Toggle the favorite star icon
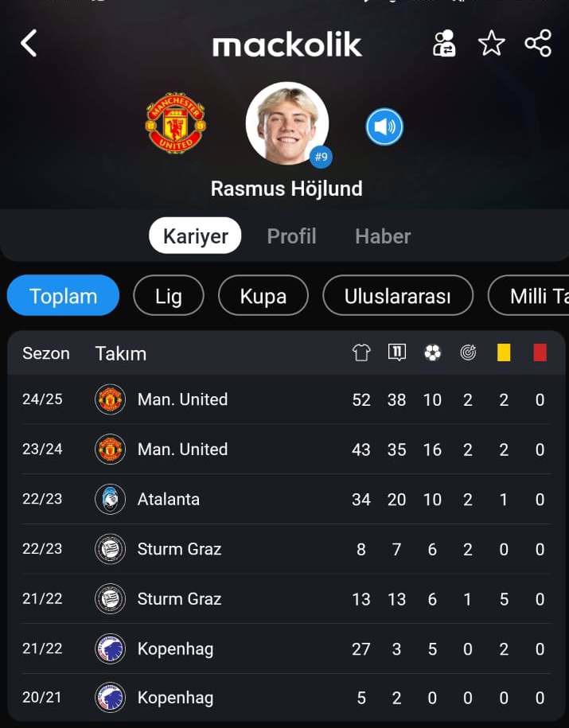 (x=492, y=44)
